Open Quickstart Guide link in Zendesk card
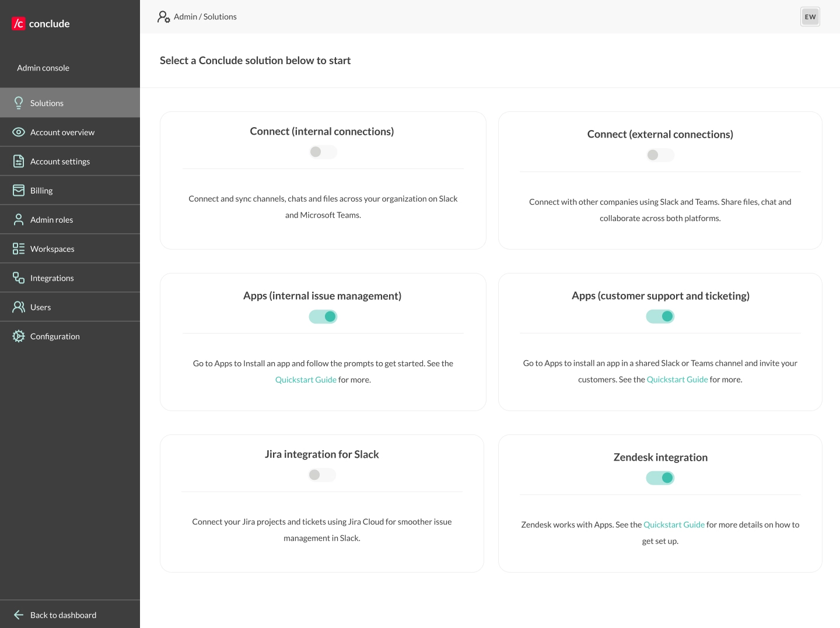840x628 pixels. (x=674, y=525)
